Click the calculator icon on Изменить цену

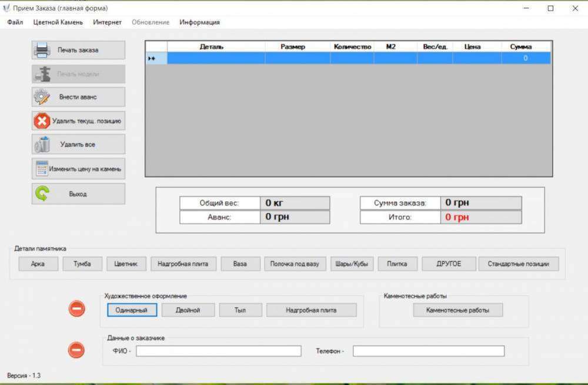tap(42, 168)
